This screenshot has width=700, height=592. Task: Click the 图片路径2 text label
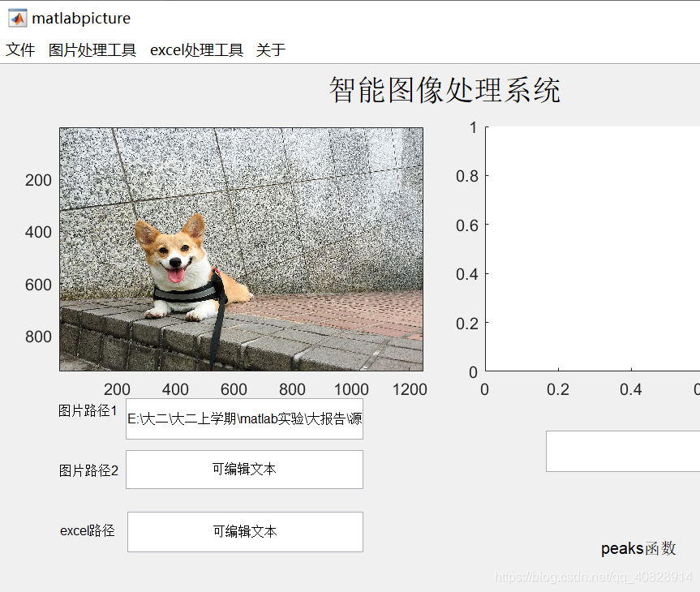click(88, 470)
